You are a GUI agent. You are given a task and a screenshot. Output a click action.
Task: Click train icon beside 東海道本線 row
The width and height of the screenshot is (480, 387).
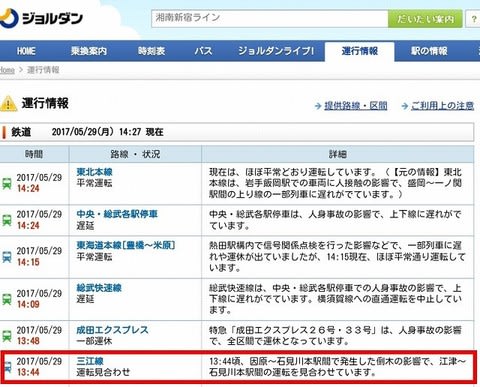tap(7, 257)
